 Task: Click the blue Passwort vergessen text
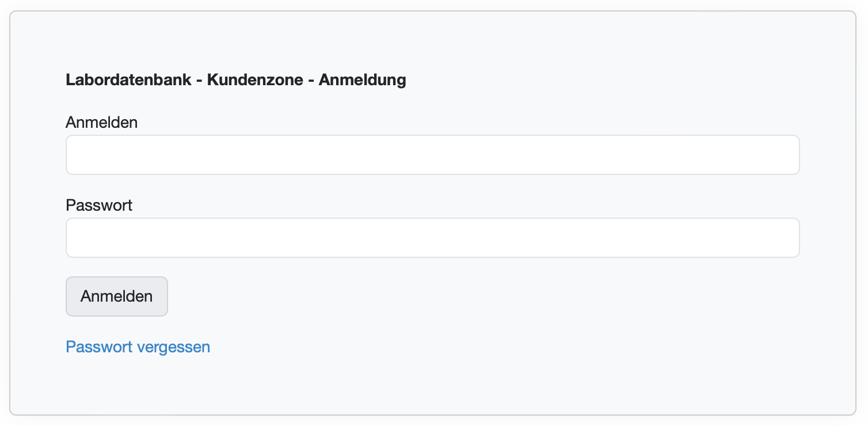(x=138, y=347)
